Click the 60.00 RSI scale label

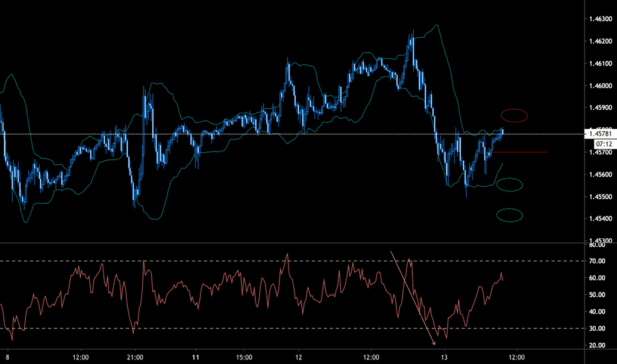click(597, 278)
